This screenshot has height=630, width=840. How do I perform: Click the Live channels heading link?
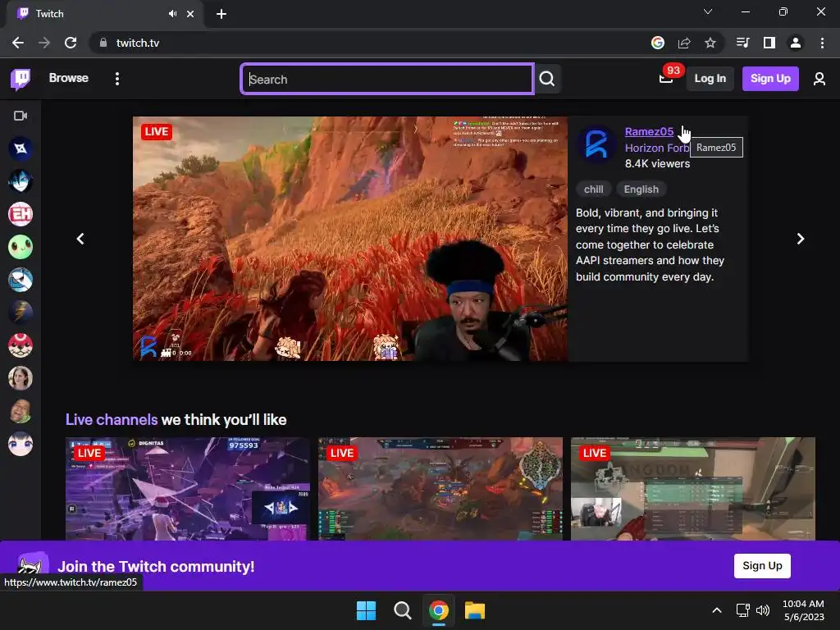click(112, 419)
